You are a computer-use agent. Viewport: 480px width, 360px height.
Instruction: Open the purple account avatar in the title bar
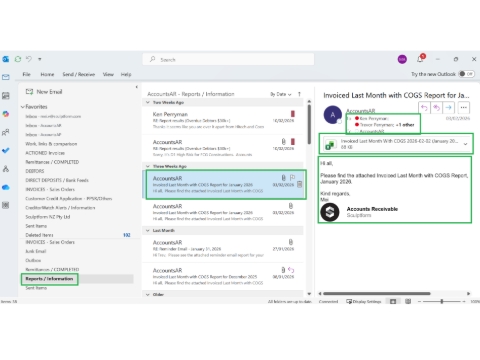[x=402, y=59]
